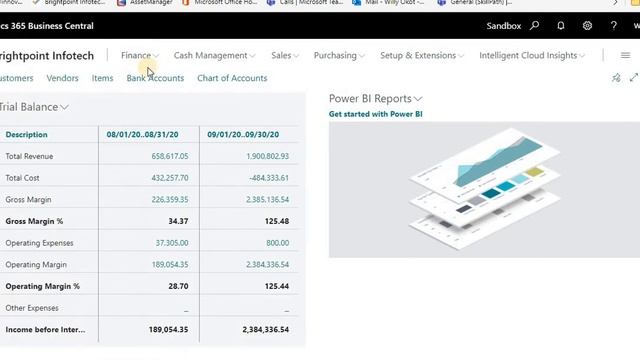Click the 09/01/20..09/30/20 column header
Image resolution: width=640 pixels, height=360 pixels.
(x=243, y=135)
